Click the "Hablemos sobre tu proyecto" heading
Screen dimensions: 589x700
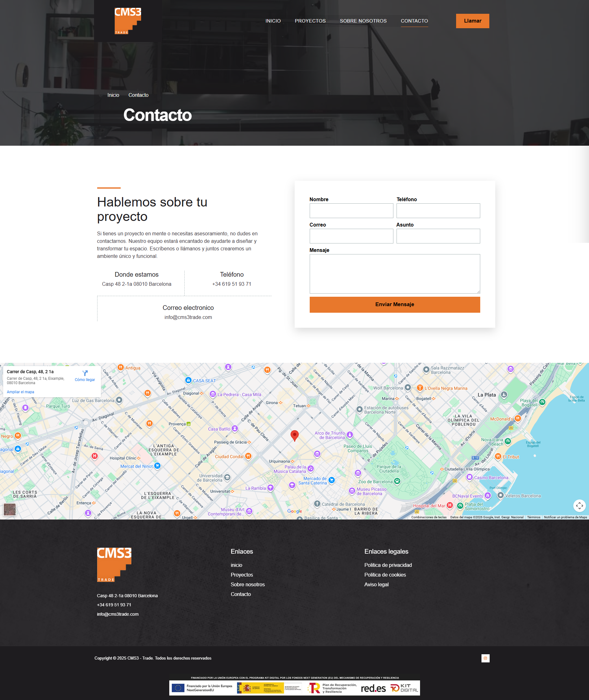point(152,209)
